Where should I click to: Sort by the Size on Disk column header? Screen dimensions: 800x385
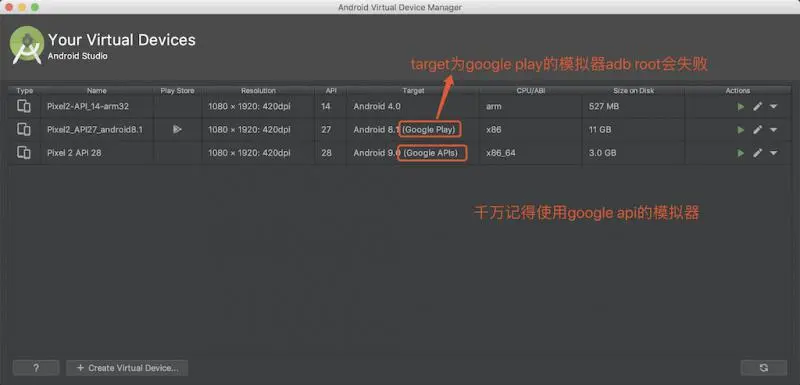634,91
